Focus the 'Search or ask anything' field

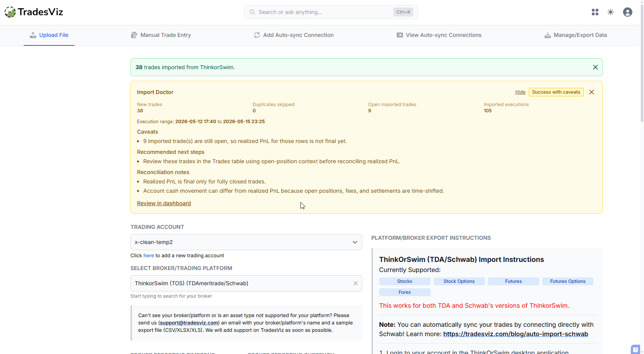pyautogui.click(x=331, y=12)
